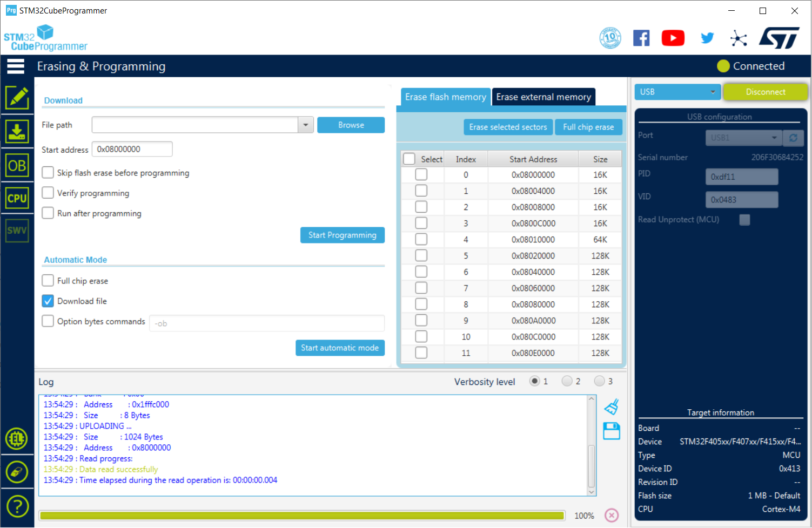
Task: Open the hamburger menu icon
Action: 16,66
